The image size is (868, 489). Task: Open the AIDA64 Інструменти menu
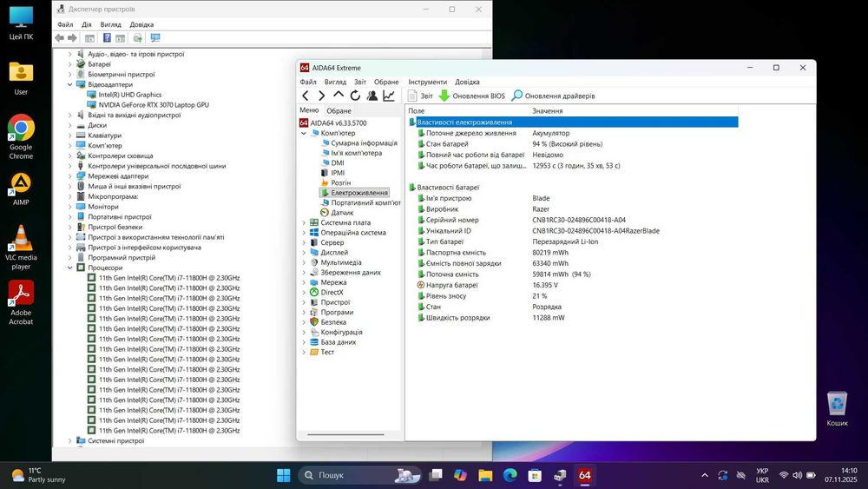[427, 82]
